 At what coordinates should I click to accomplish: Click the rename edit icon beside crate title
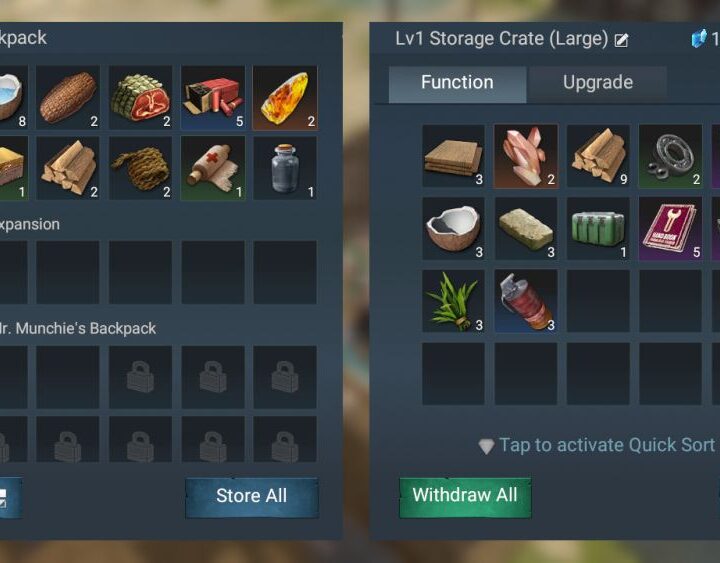tap(621, 40)
